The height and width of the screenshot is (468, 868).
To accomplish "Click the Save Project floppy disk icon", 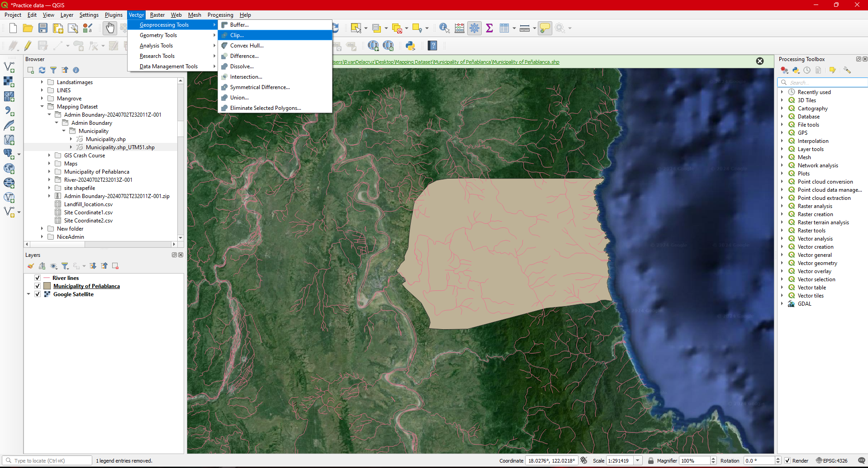I will [43, 28].
